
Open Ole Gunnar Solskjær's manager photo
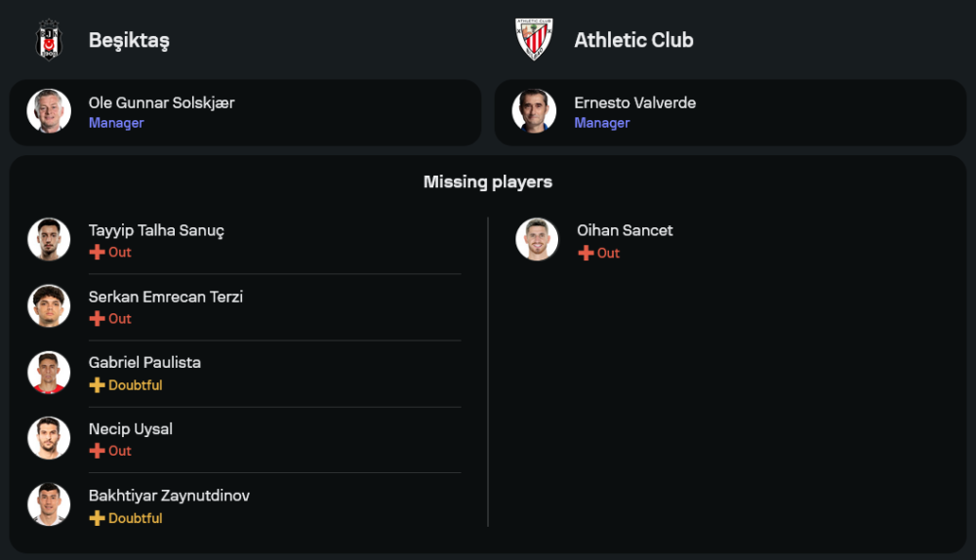tap(49, 111)
